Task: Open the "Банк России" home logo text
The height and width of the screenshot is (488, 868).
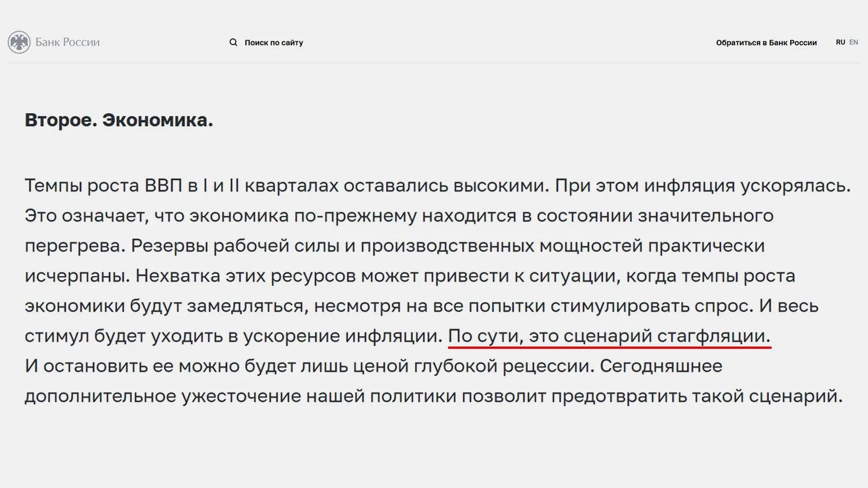Action: [68, 42]
